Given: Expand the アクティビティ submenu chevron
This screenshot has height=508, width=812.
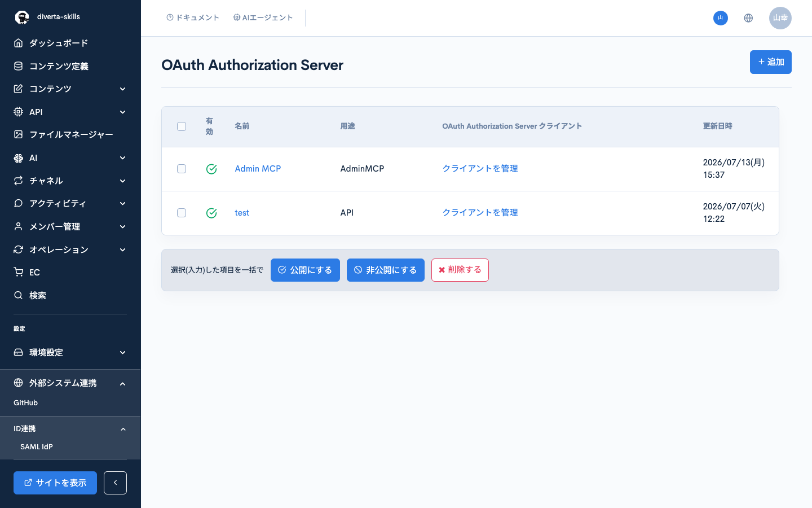Looking at the screenshot, I should (x=123, y=203).
